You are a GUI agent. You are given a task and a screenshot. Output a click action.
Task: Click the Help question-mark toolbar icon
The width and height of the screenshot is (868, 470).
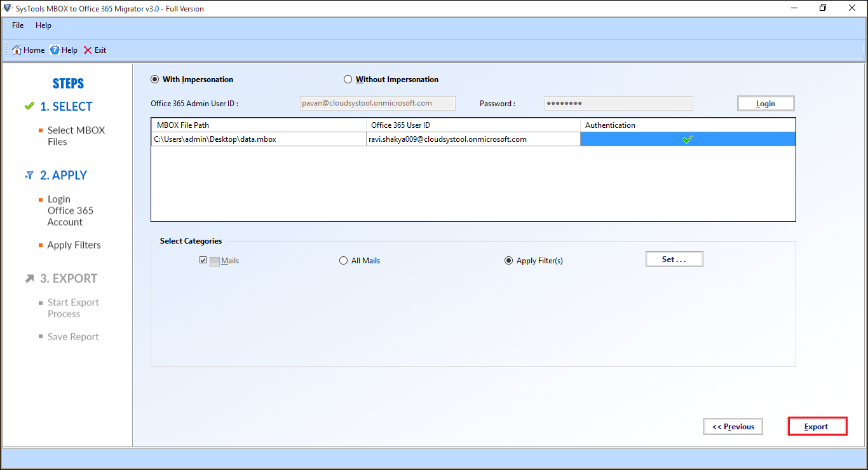(x=55, y=50)
